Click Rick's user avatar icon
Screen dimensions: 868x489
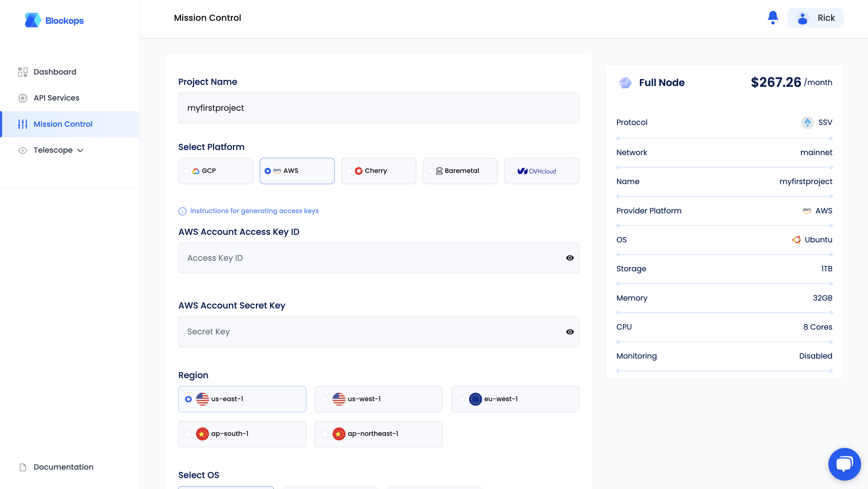(x=802, y=18)
